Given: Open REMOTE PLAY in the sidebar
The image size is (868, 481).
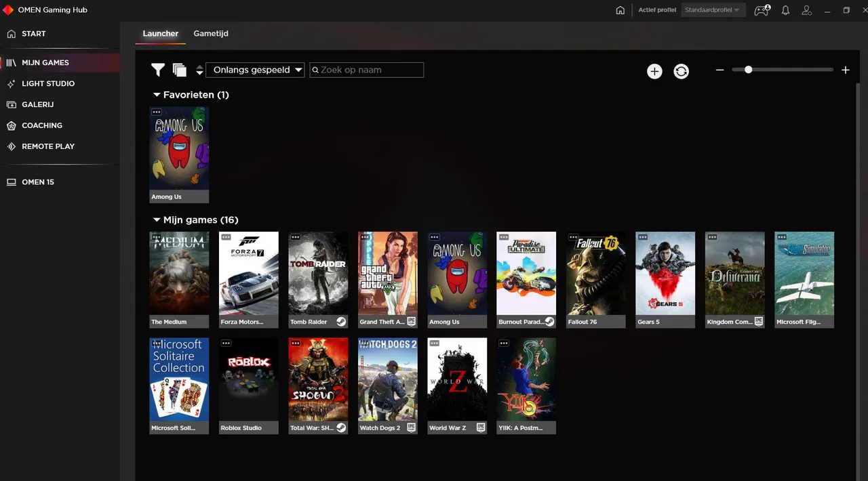Looking at the screenshot, I should (60, 146).
